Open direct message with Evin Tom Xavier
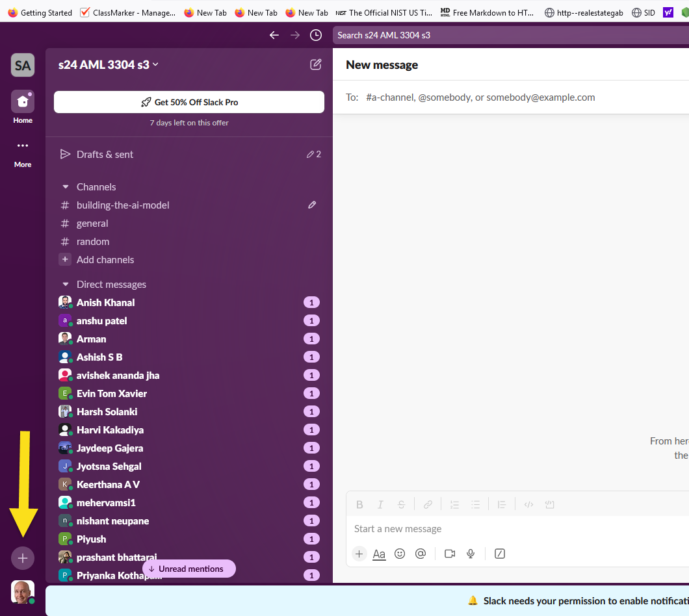This screenshot has height=616, width=689. [189, 394]
